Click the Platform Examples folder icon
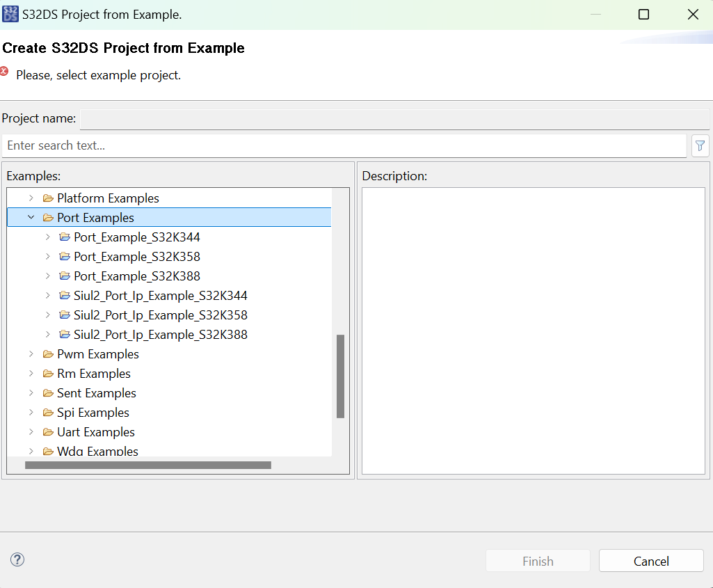 click(47, 198)
